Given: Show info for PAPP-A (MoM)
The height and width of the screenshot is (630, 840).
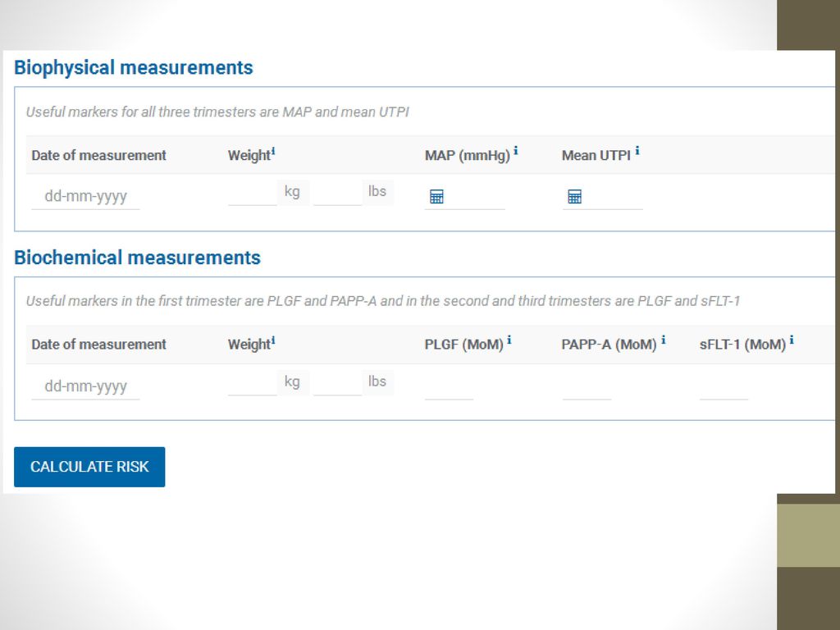Looking at the screenshot, I should pos(663,340).
